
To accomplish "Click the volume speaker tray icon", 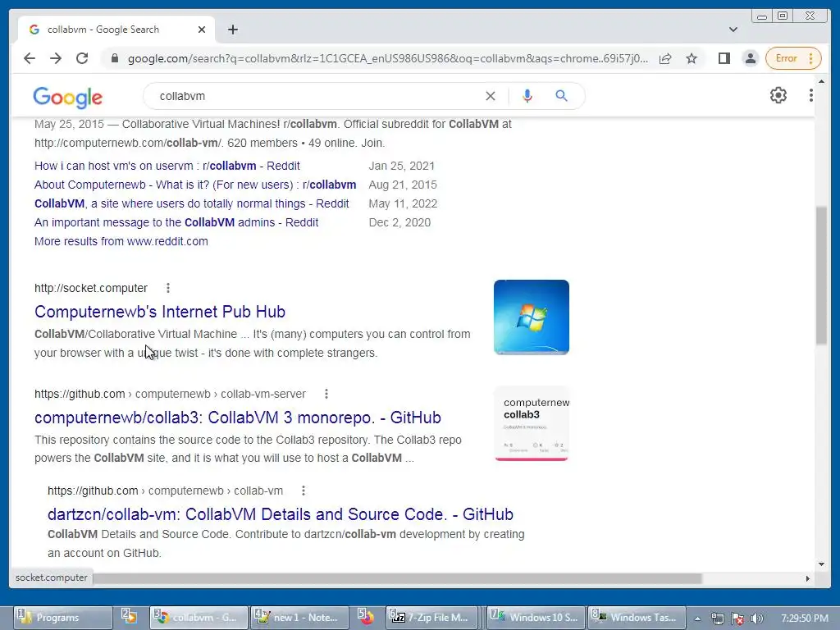I will [x=757, y=619].
